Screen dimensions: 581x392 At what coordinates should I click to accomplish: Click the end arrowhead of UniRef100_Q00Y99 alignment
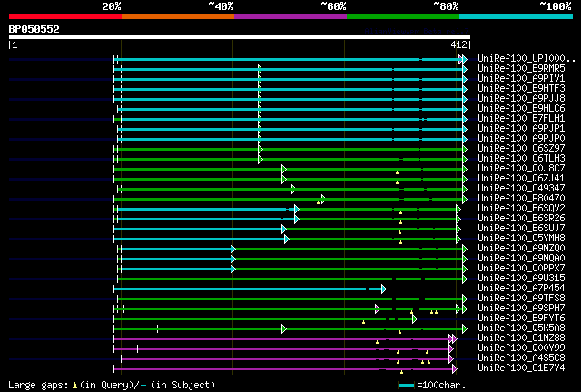click(451, 348)
